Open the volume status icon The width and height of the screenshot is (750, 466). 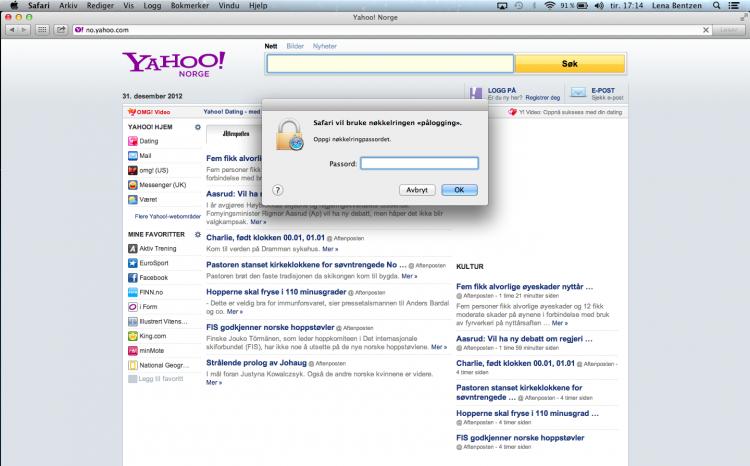click(599, 6)
